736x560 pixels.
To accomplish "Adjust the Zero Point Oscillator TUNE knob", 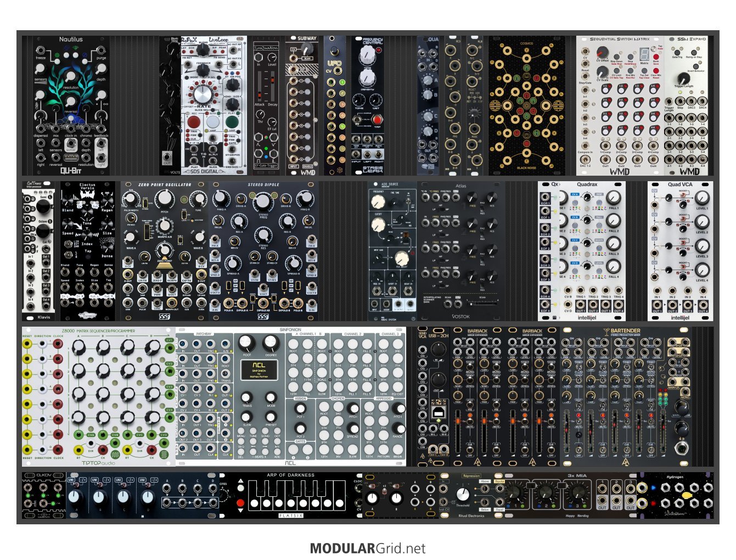I will [198, 200].
